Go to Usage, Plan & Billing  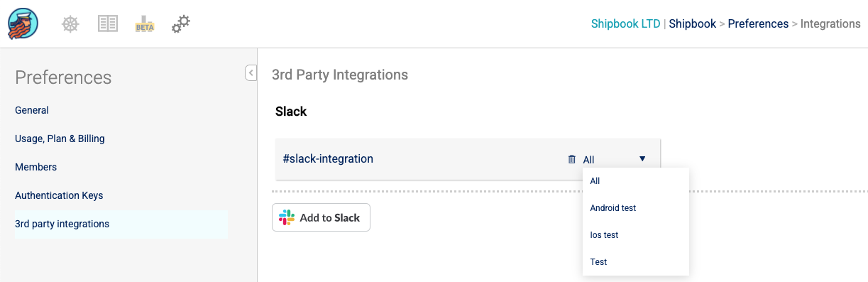click(x=60, y=139)
